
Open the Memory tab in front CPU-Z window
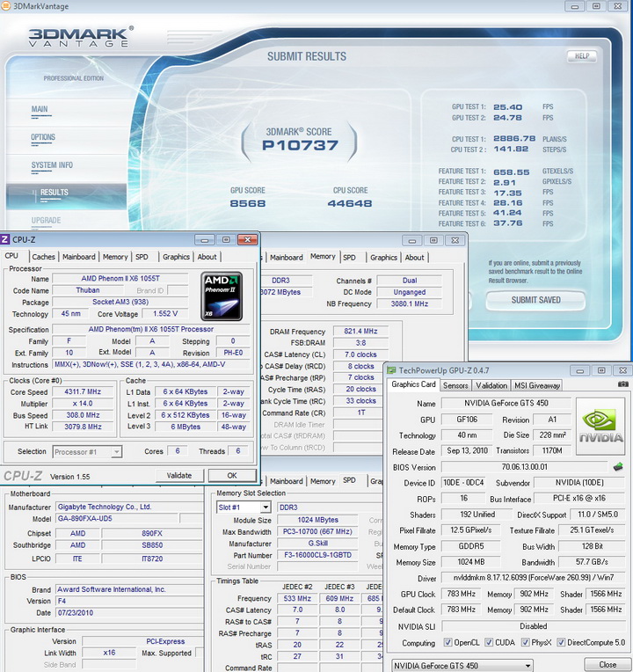tap(115, 257)
